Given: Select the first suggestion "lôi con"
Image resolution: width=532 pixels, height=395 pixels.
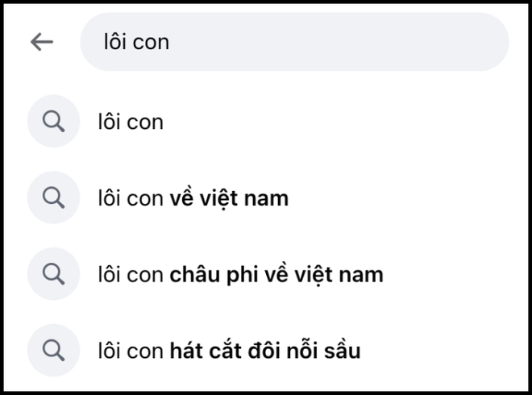Looking at the screenshot, I should [129, 122].
